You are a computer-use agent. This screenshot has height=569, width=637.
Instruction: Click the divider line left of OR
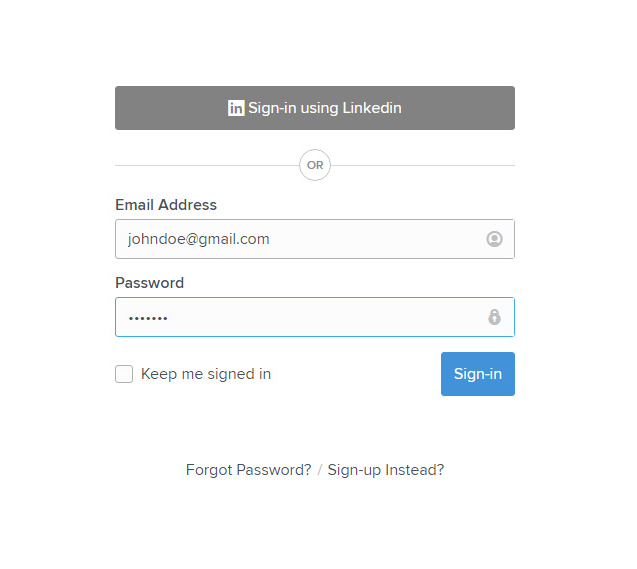coord(206,165)
